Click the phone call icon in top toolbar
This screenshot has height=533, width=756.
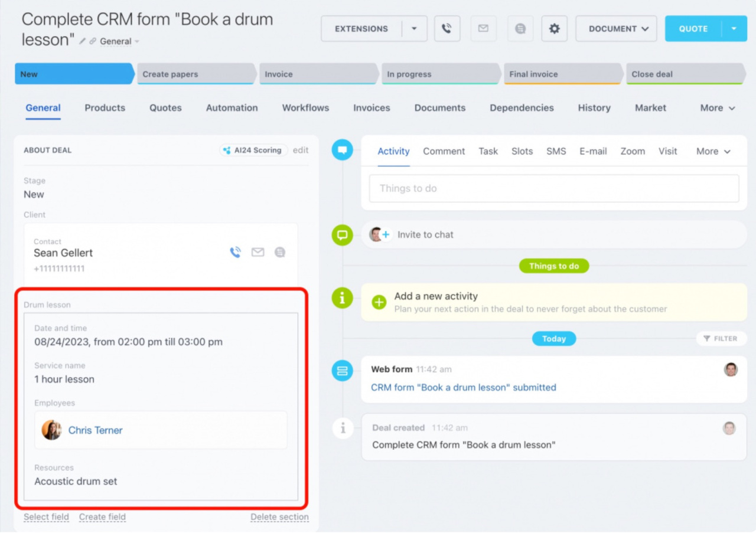(447, 28)
